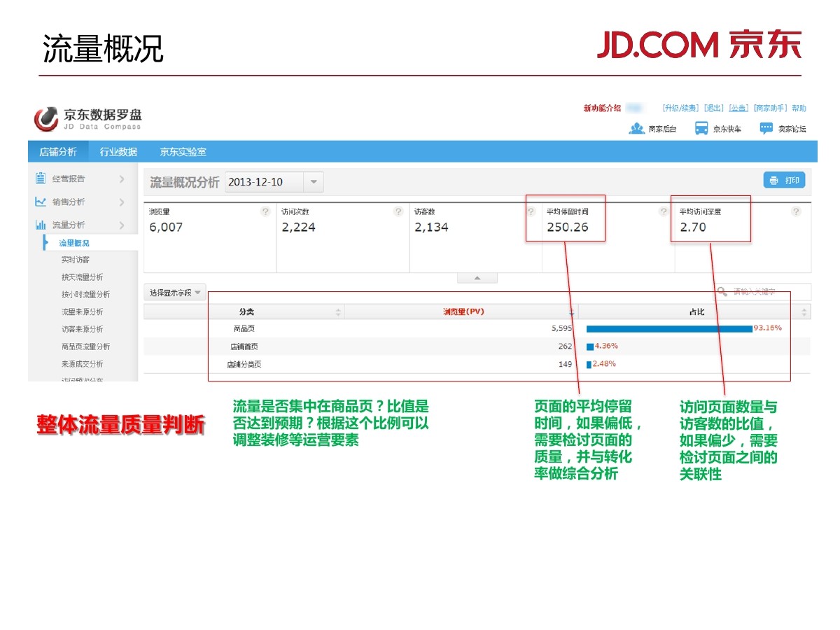Click the 6,007 浏览量 value
This screenshot has height=630, width=840.
[x=166, y=227]
